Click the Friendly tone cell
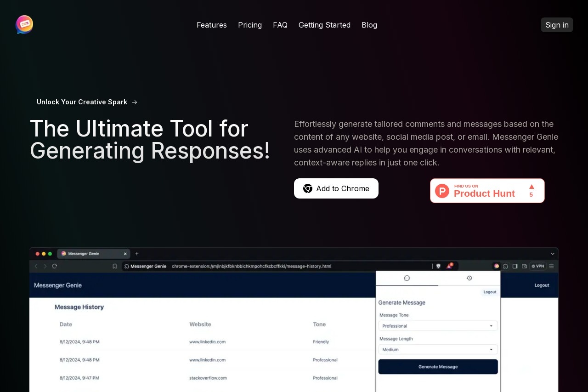The height and width of the screenshot is (392, 588). click(x=321, y=342)
